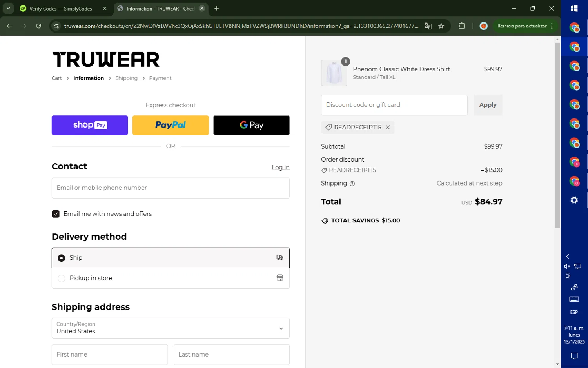Click the Payment breadcrumb step

160,78
